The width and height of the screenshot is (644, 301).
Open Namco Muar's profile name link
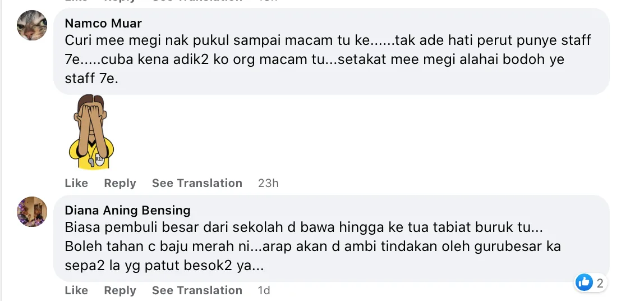103,23
